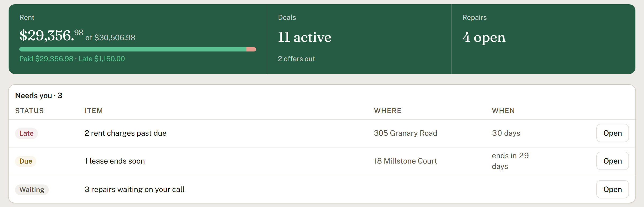This screenshot has width=644, height=207.
Task: Click the STATUS column header
Action: (29, 111)
